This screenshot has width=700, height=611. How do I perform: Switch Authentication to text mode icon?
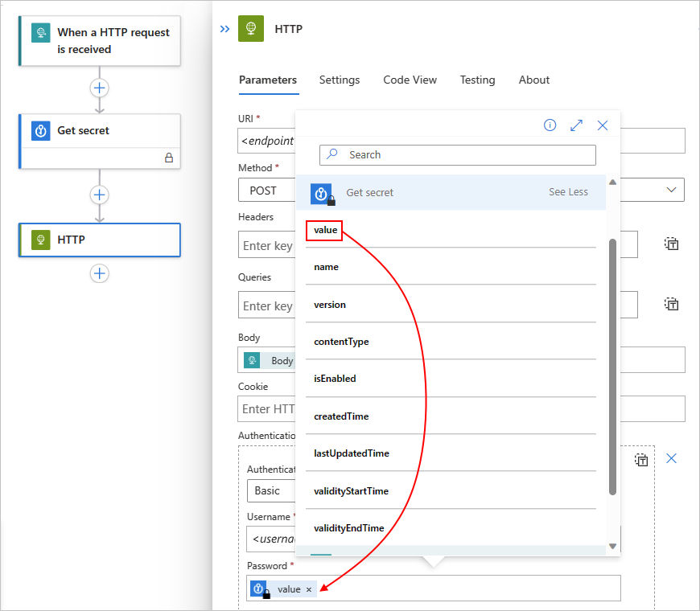[641, 460]
